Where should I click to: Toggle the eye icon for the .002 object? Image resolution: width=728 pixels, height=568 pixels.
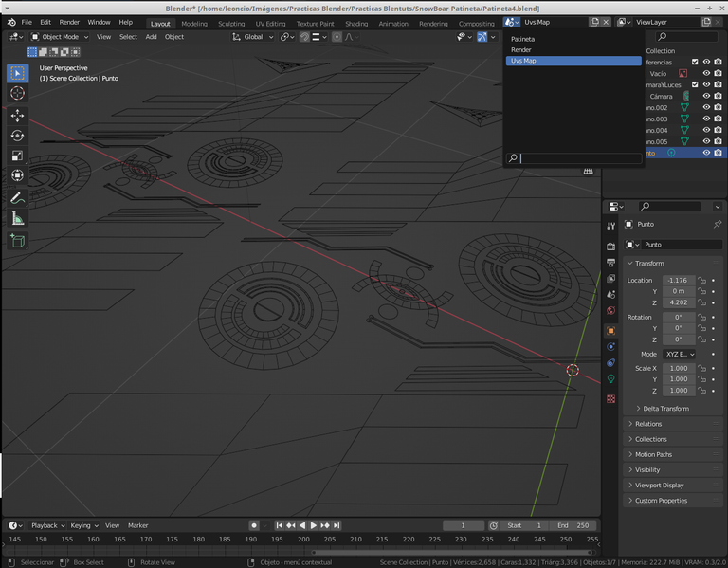(706, 107)
